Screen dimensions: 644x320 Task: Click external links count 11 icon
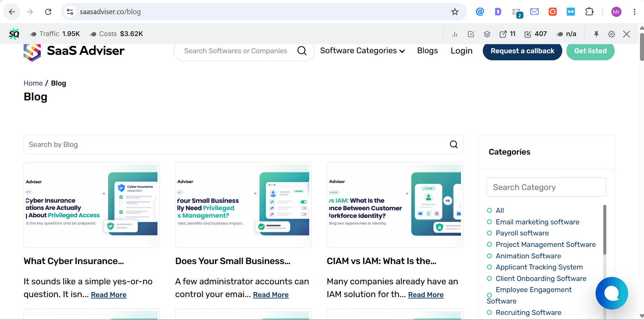point(507,34)
